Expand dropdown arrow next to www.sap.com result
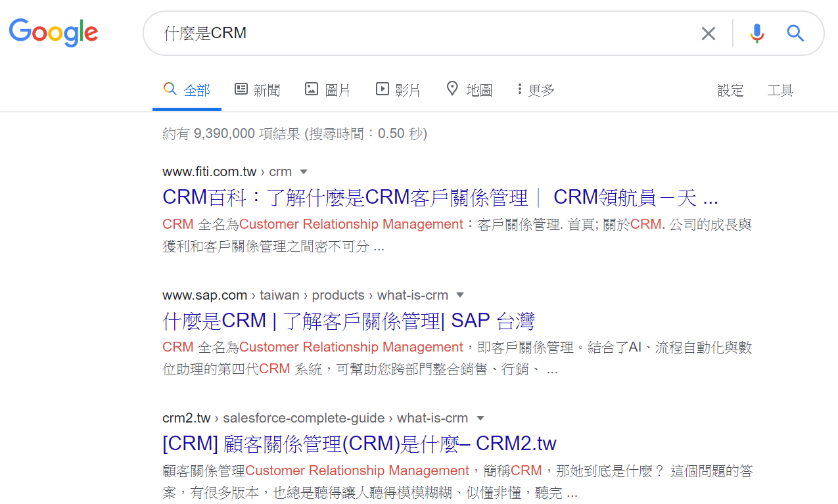The height and width of the screenshot is (504, 838). [460, 295]
